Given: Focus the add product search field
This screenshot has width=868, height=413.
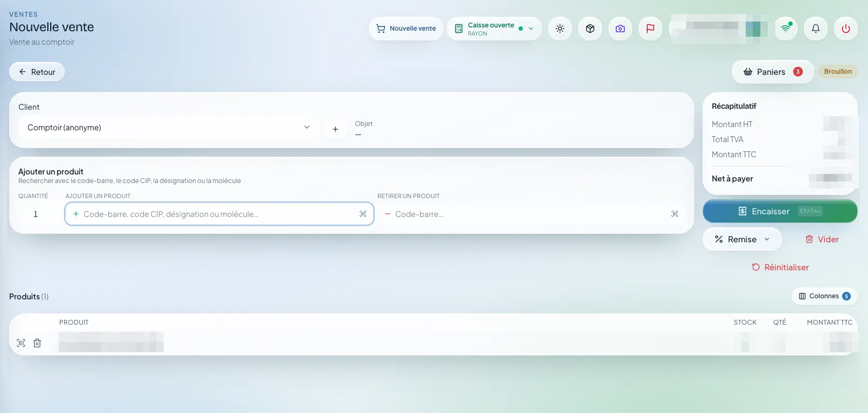Looking at the screenshot, I should [x=219, y=214].
